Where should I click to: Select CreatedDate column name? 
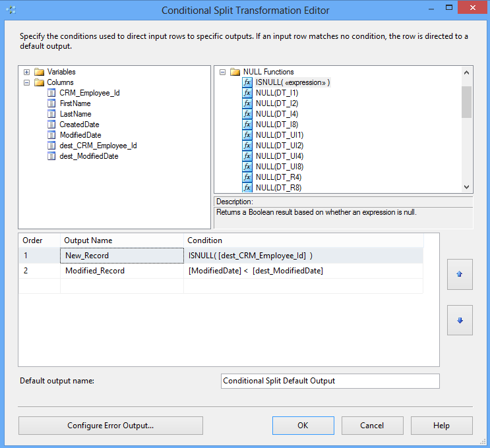(x=79, y=125)
